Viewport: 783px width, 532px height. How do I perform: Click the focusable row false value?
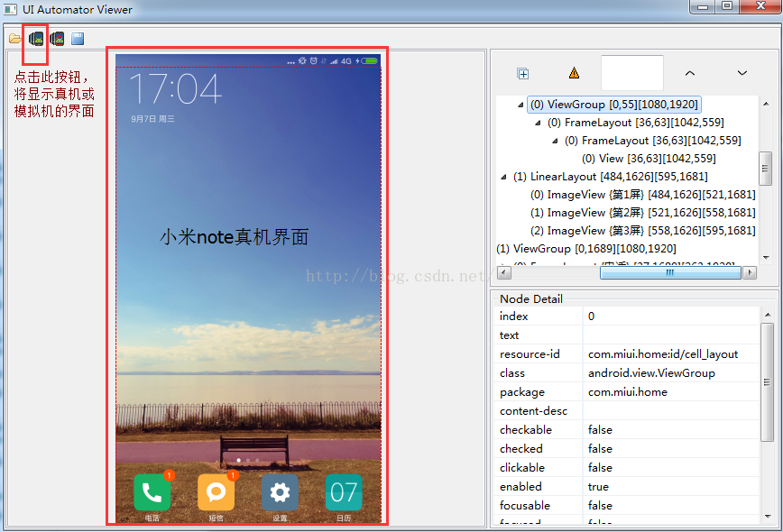(600, 506)
